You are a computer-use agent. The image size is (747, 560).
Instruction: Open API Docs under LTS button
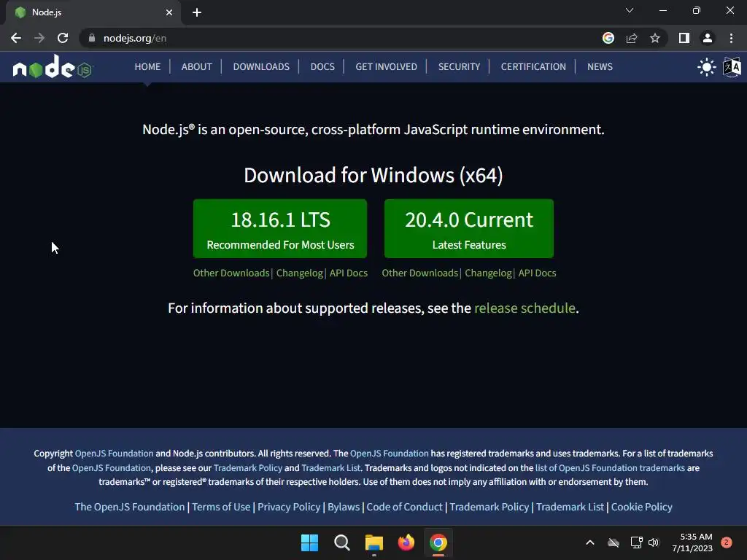click(348, 273)
